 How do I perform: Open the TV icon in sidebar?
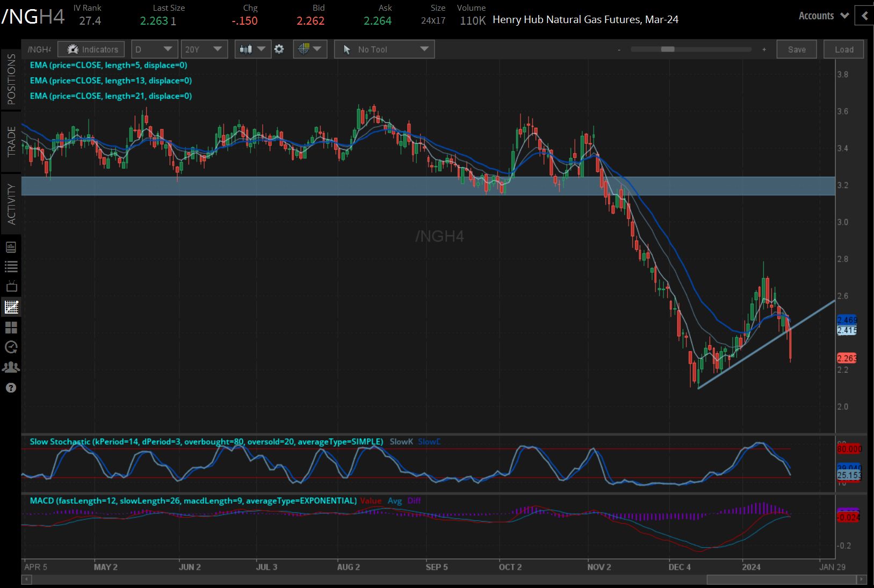pyautogui.click(x=11, y=287)
